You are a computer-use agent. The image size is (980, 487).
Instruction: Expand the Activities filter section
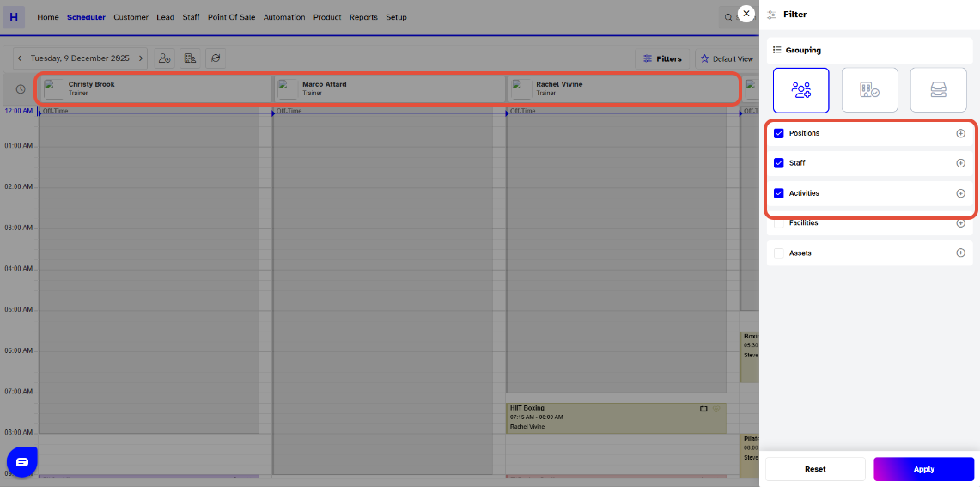960,193
